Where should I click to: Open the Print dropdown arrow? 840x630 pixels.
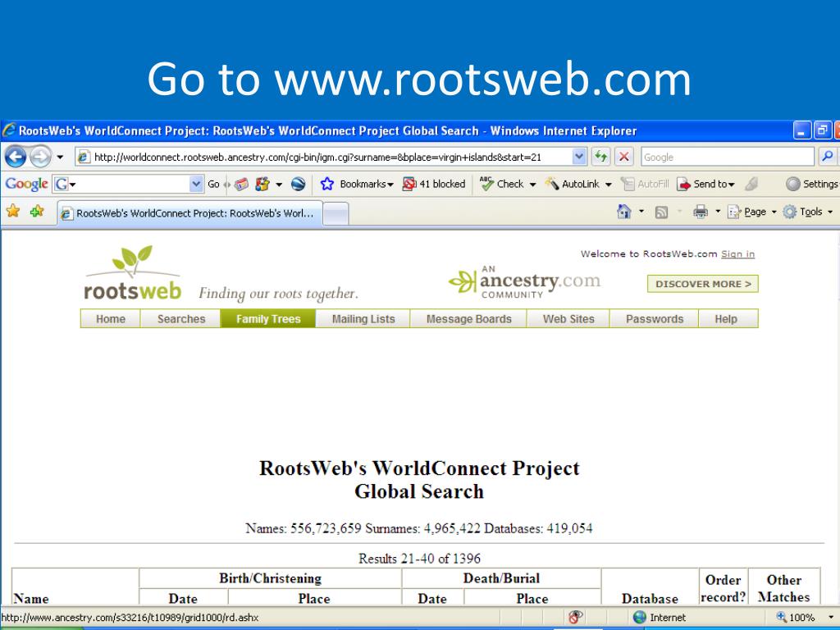[x=718, y=212]
